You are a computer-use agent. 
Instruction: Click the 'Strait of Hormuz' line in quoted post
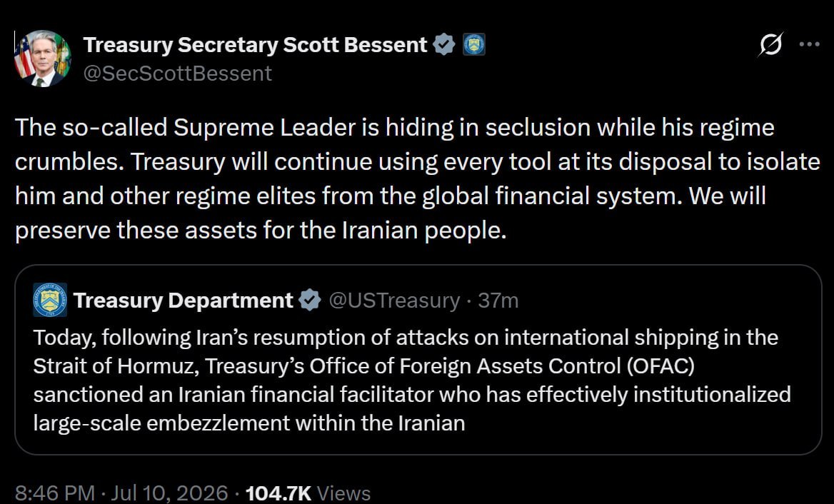364,366
